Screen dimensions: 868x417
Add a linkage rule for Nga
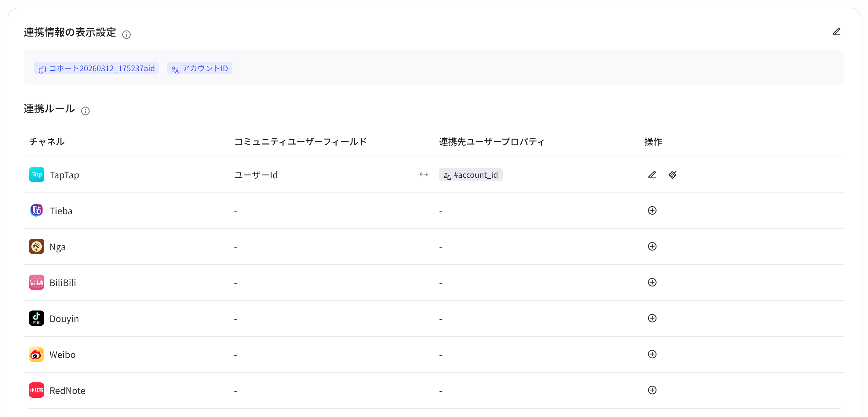(652, 247)
